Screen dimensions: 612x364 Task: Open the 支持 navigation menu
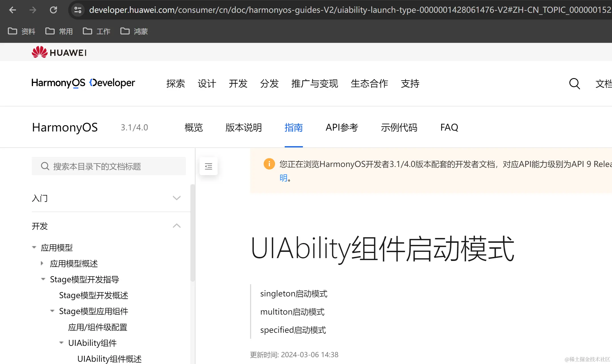[410, 83]
